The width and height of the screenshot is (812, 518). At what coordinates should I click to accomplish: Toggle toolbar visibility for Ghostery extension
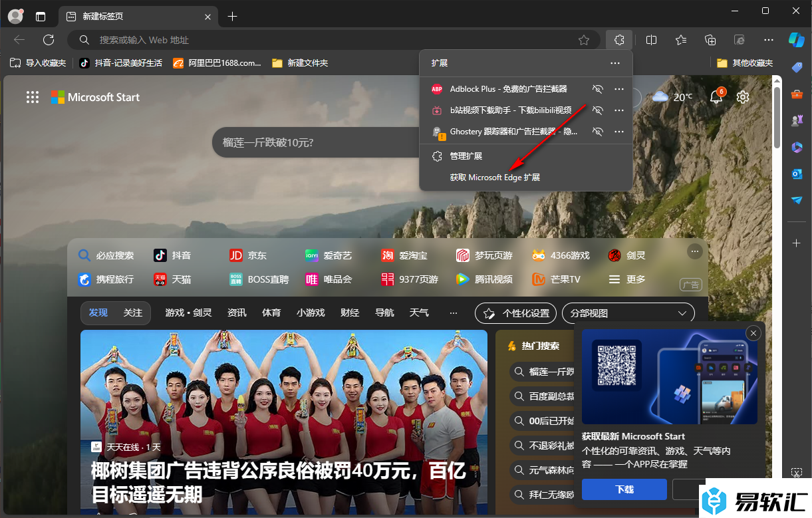[598, 132]
